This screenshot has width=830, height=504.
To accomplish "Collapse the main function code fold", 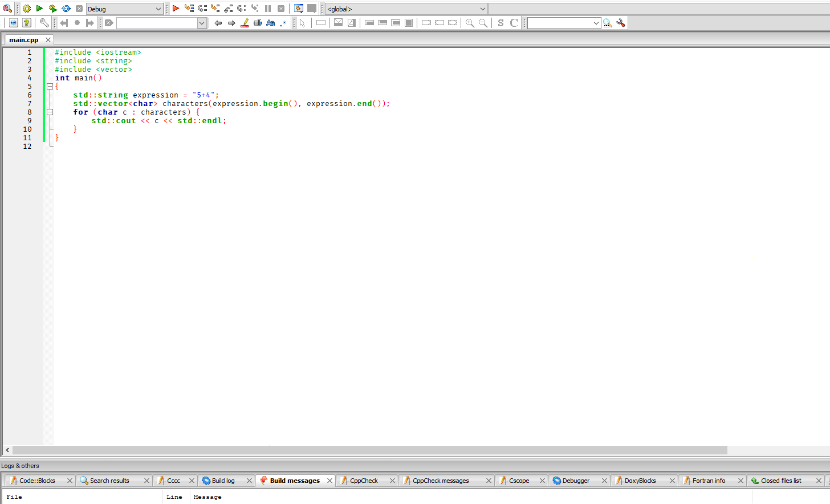I will click(50, 86).
